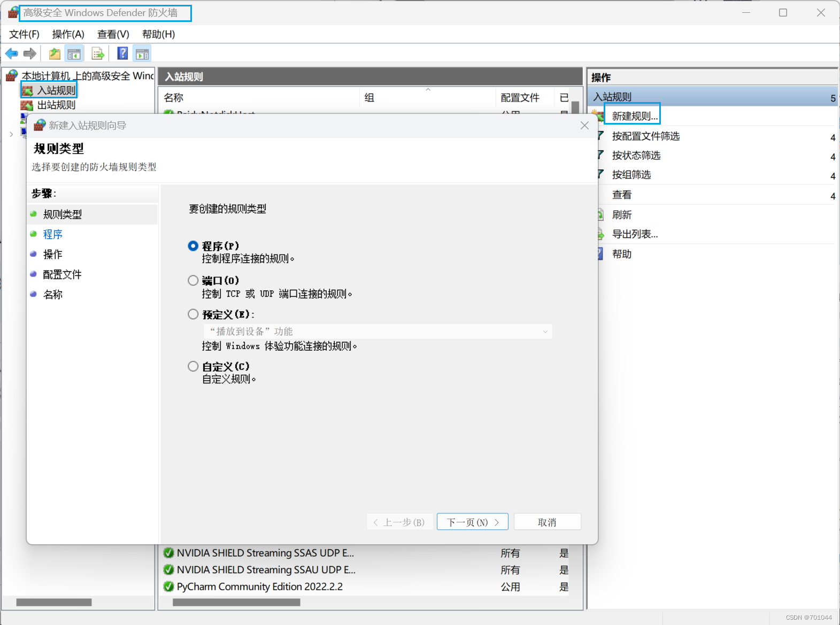This screenshot has width=840, height=625.
Task: Click 帮助 in actions pane
Action: (x=622, y=253)
